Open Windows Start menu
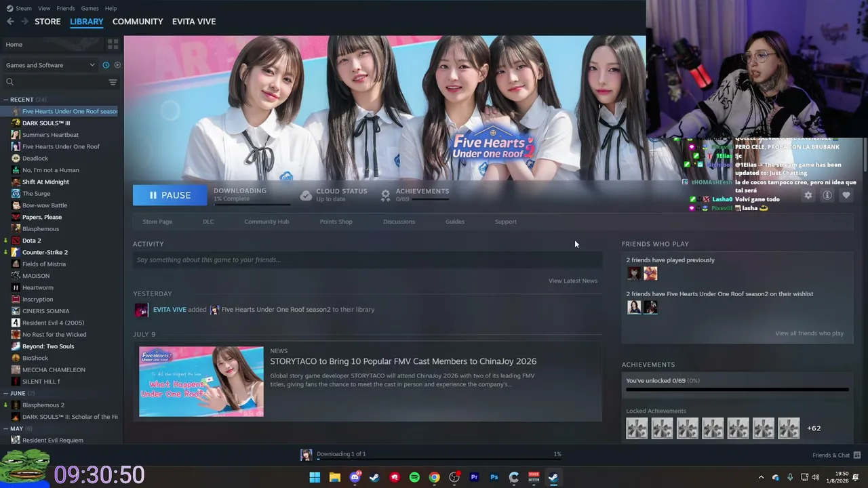Image resolution: width=868 pixels, height=488 pixels. pyautogui.click(x=315, y=477)
